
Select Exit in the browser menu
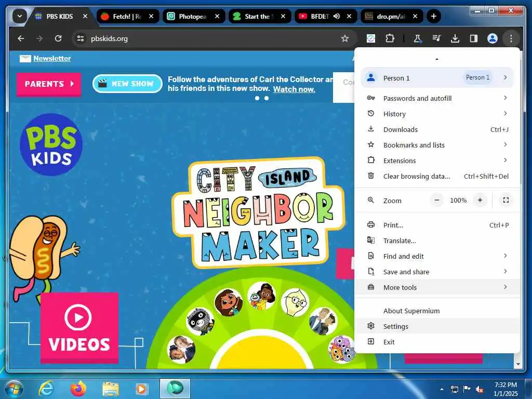pyautogui.click(x=437, y=342)
